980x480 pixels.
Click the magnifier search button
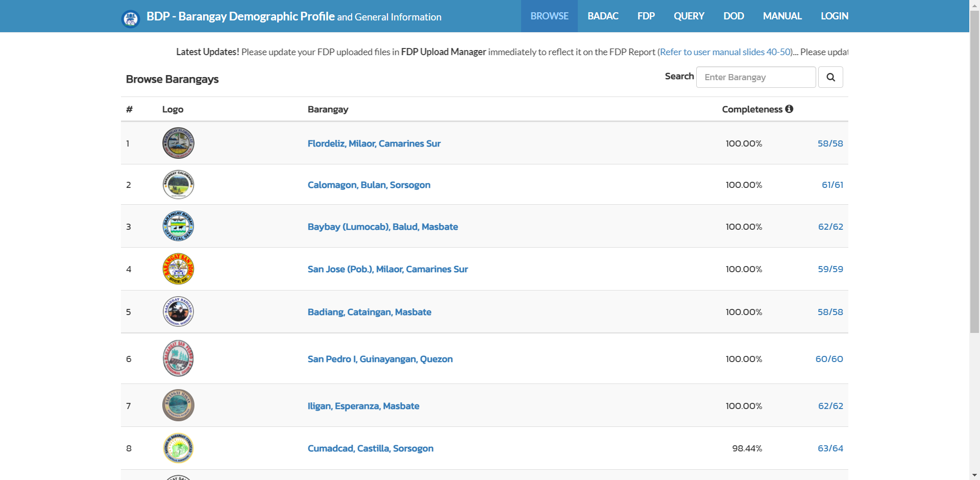pos(830,77)
